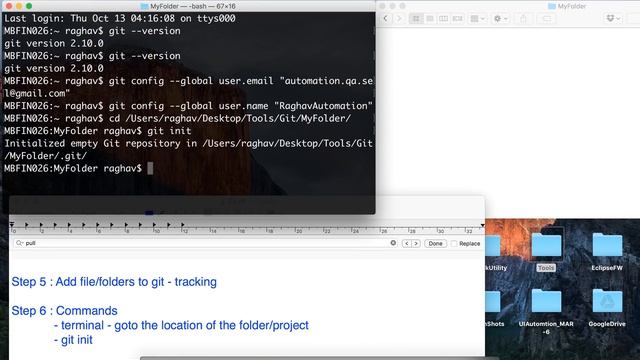Click '- git init' line in document
This screenshot has height=360, width=640.
pos(73,340)
